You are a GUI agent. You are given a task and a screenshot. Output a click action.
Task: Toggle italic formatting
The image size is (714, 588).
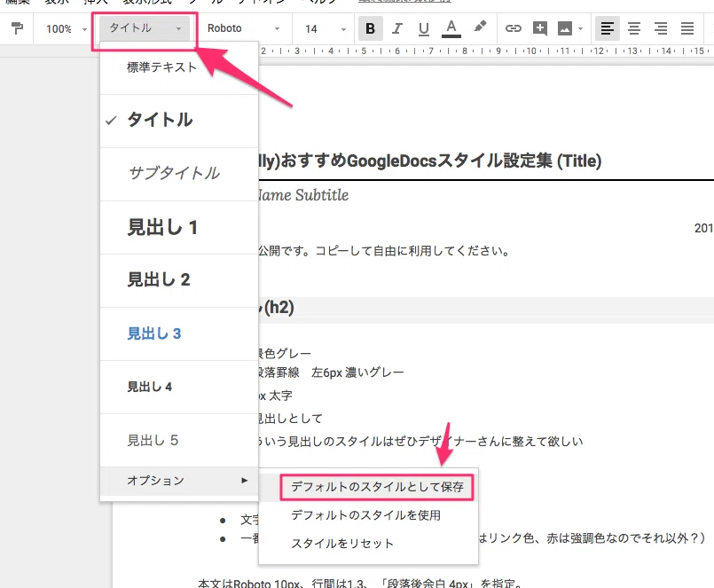(397, 28)
